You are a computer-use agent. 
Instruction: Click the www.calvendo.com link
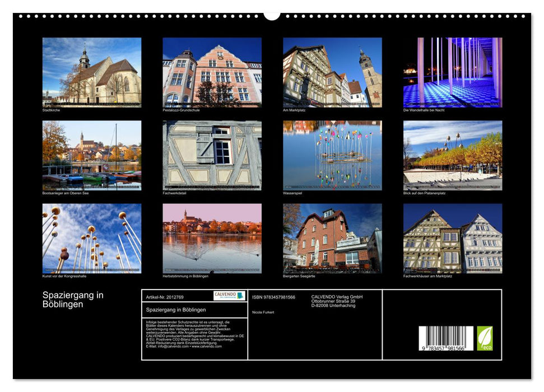click(207, 348)
